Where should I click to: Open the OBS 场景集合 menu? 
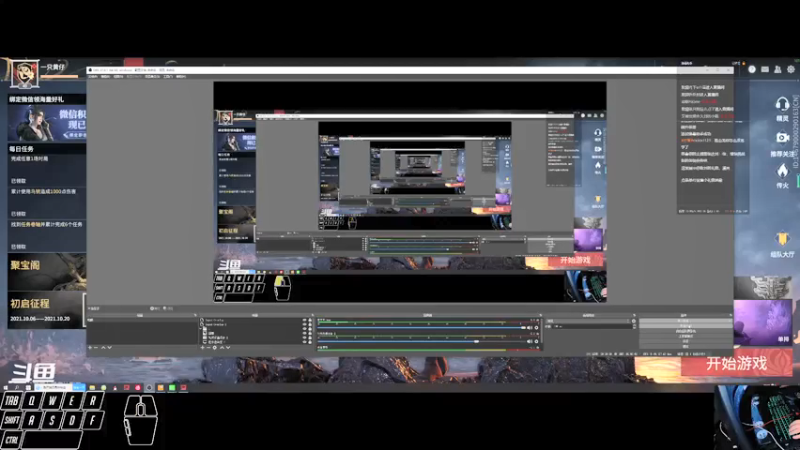point(153,77)
